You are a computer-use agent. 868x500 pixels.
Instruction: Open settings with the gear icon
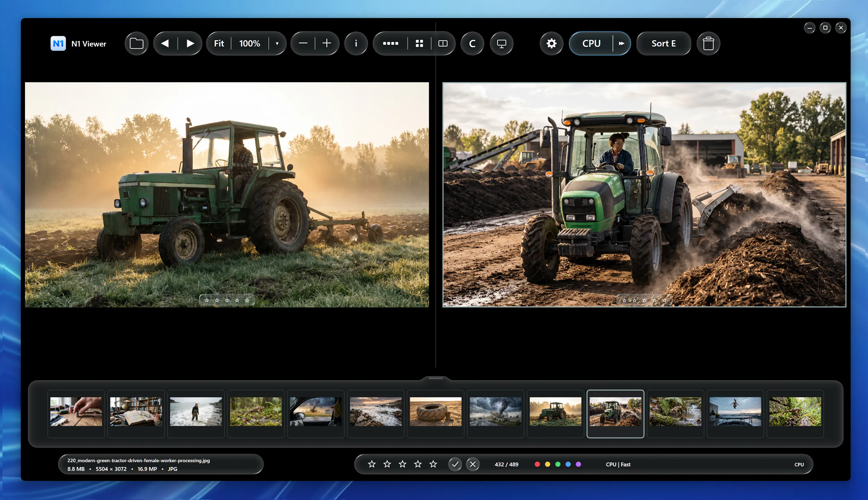[551, 43]
